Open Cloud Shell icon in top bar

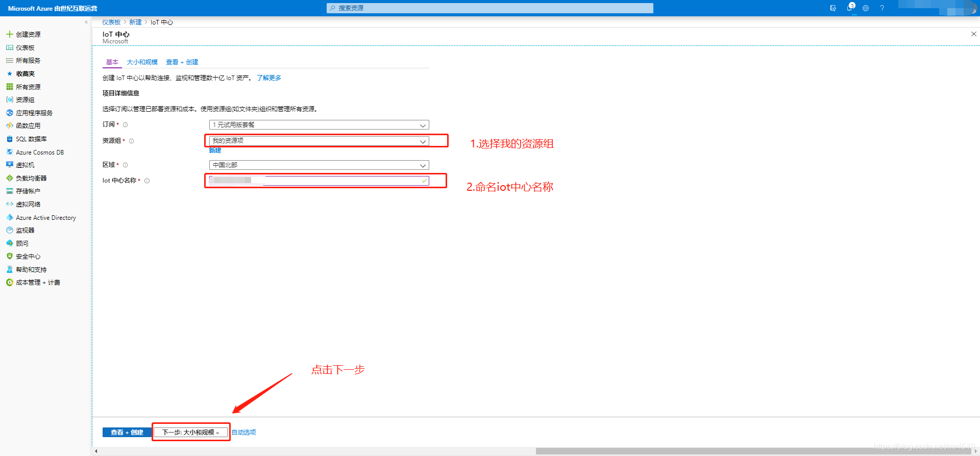(833, 8)
